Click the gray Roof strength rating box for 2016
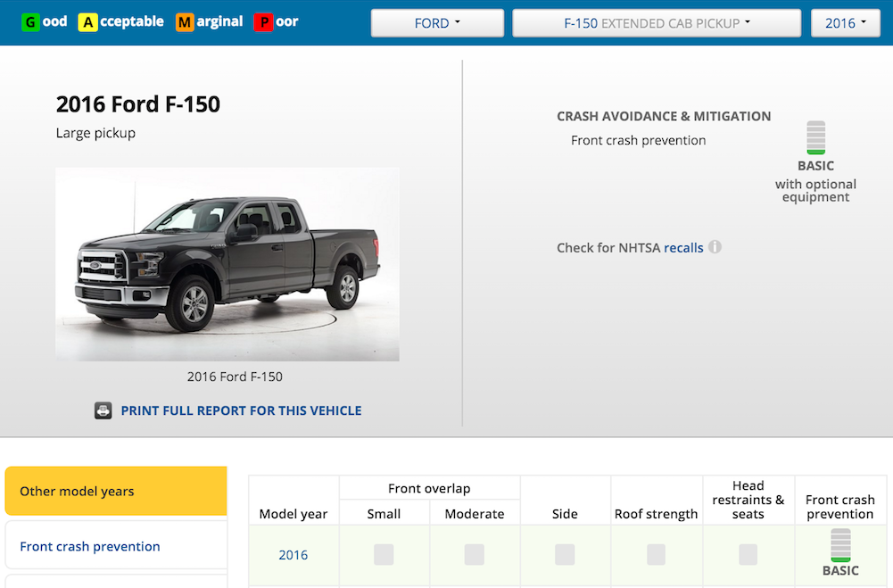This screenshot has height=588, width=893. 656,554
